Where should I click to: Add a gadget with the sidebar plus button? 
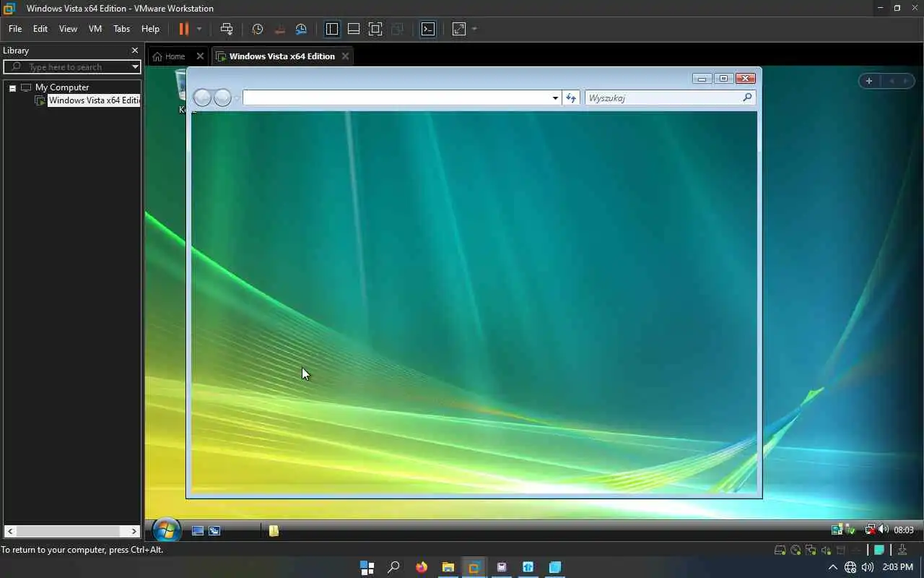(x=869, y=81)
